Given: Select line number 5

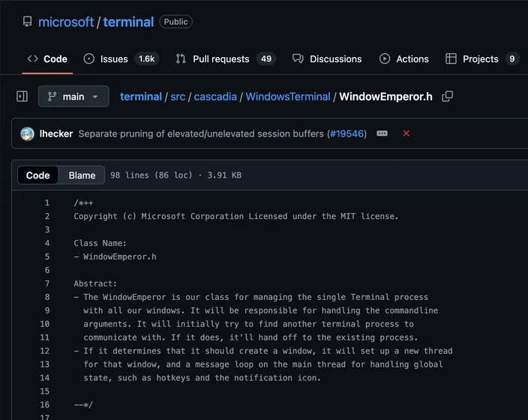Looking at the screenshot, I should pos(47,256).
